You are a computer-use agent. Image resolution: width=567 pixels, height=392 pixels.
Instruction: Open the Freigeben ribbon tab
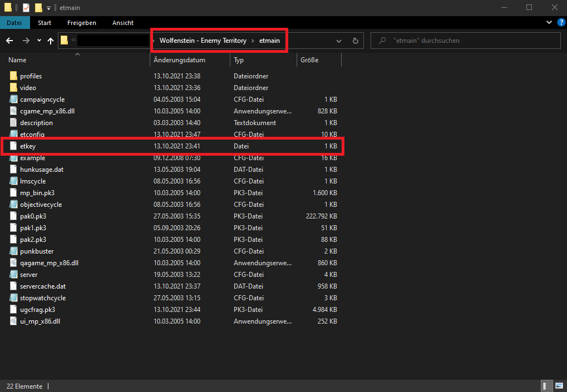(x=82, y=23)
